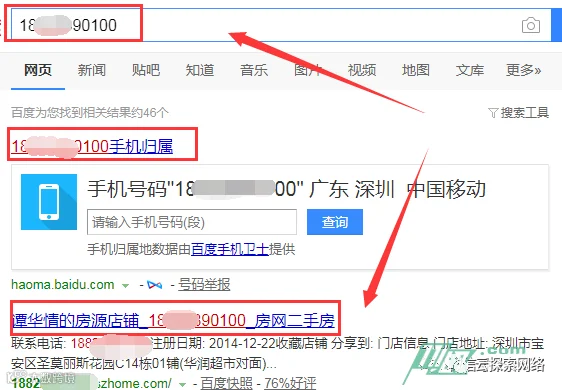Focus the 请输入手机号码(段) input box
562x390 pixels.
pos(192,222)
